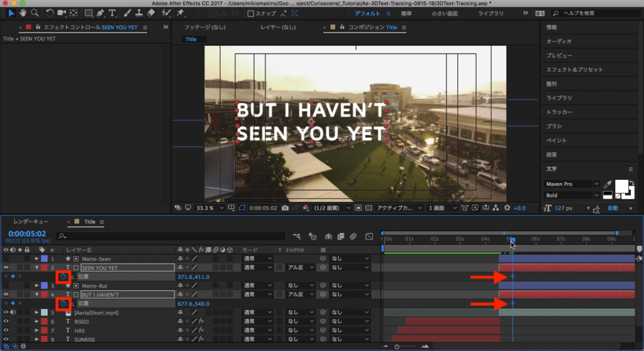Click the white text fill color swatch
The image size is (644, 351).
point(621,186)
